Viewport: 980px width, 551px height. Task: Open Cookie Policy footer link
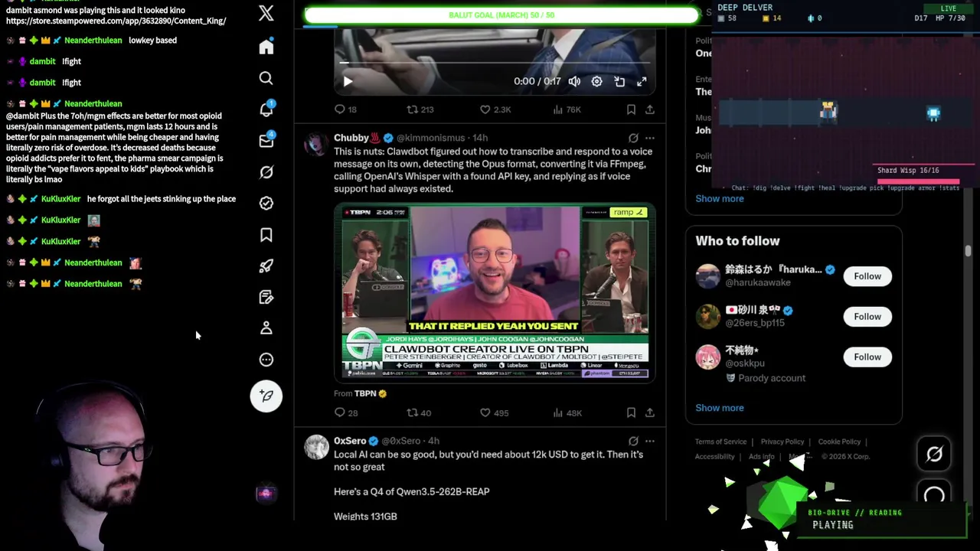[x=839, y=442]
